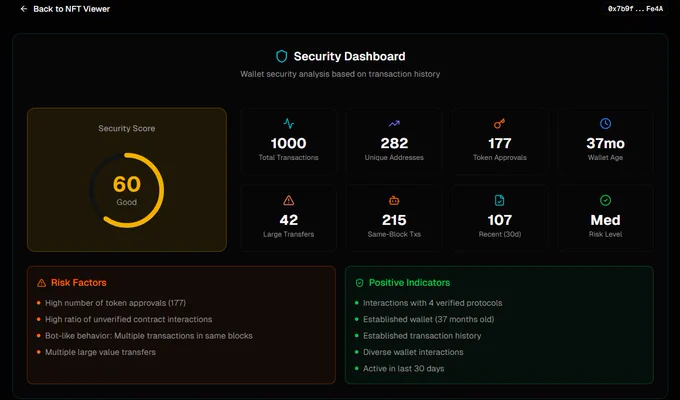
Task: Click the wallet address 0x7b9f...Fe4A badge
Action: click(635, 9)
